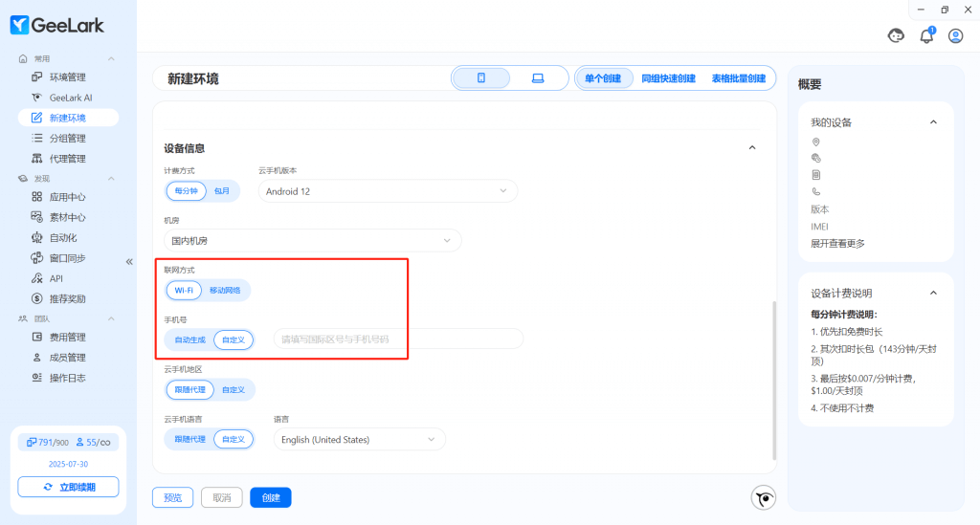Select the desktop computer device type icon
The width and height of the screenshot is (980, 525).
coord(537,78)
